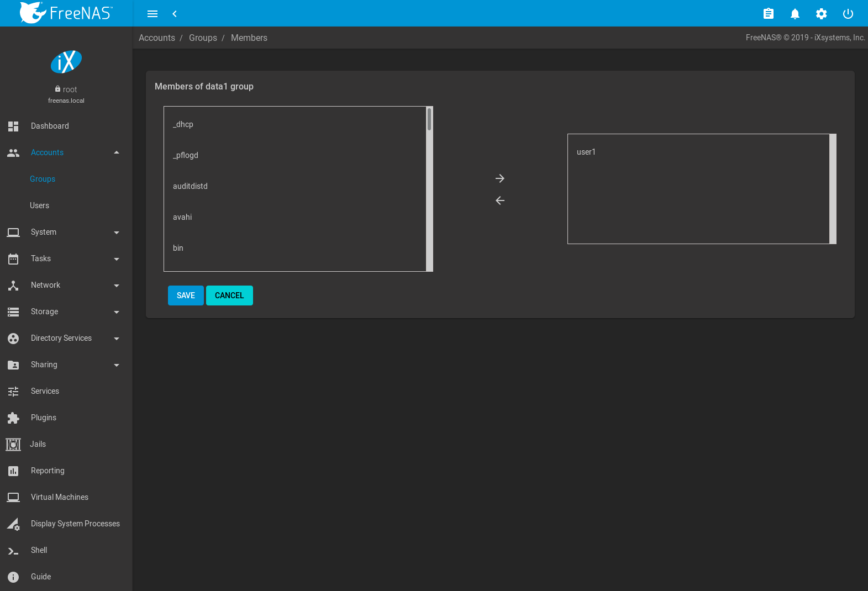Open the task manager clipboard icon
The width and height of the screenshot is (868, 591).
[x=768, y=14]
